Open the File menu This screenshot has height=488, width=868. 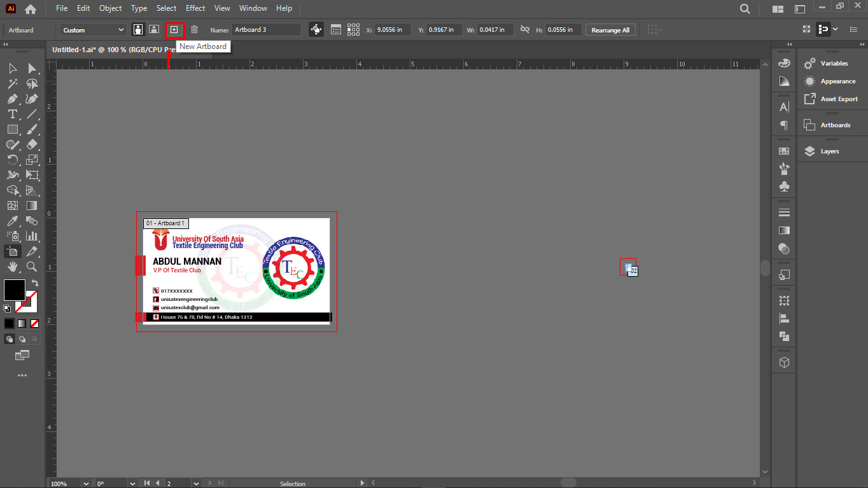[x=62, y=8]
